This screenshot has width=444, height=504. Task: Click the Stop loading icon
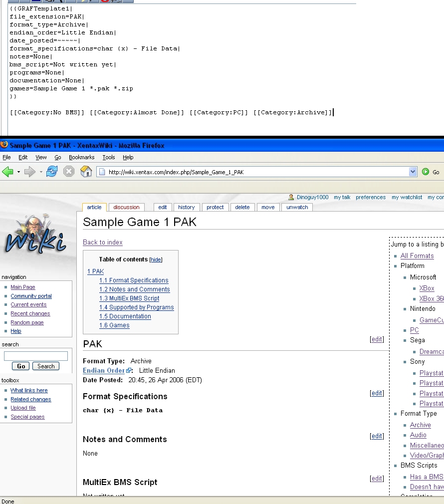69,172
